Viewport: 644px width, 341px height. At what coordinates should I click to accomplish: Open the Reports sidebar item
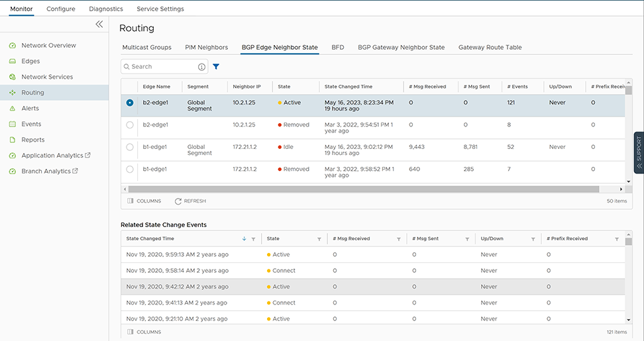[x=32, y=140]
